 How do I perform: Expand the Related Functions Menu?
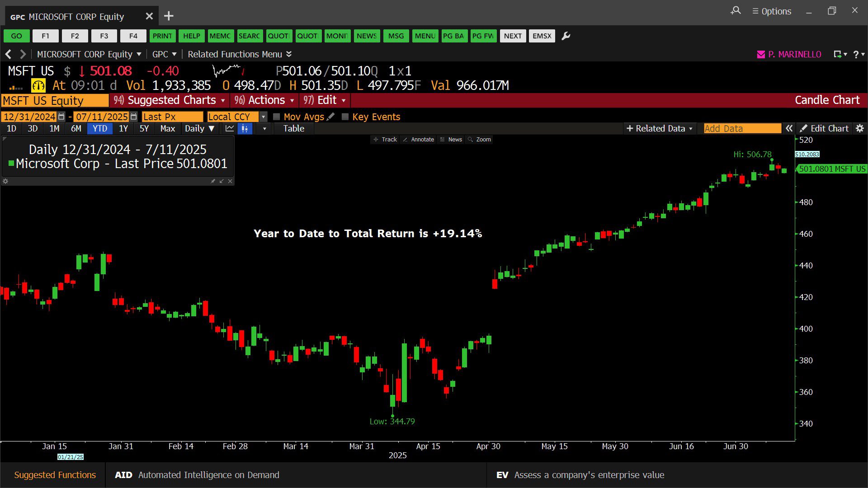coord(240,54)
